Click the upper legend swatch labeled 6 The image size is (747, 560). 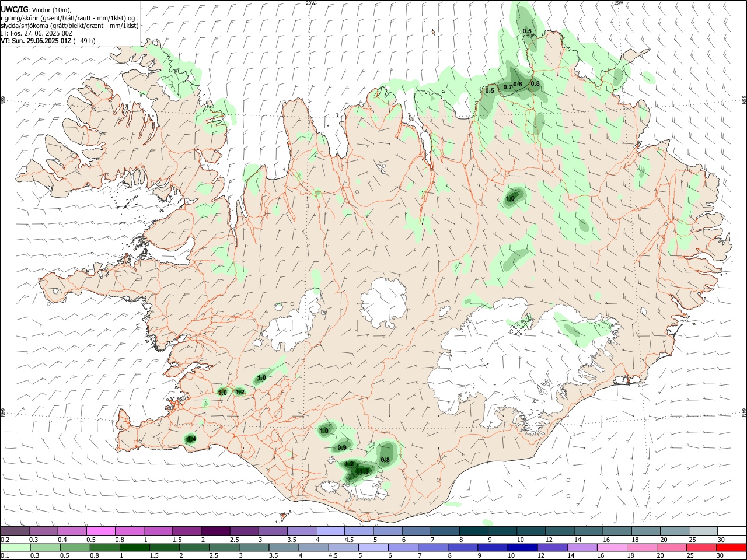pos(415,531)
